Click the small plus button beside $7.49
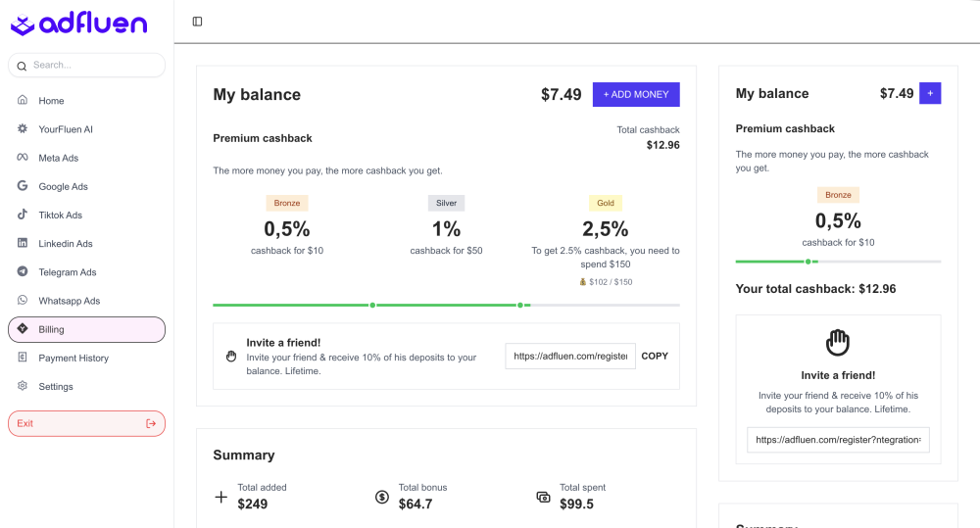This screenshot has width=980, height=528. [x=930, y=94]
